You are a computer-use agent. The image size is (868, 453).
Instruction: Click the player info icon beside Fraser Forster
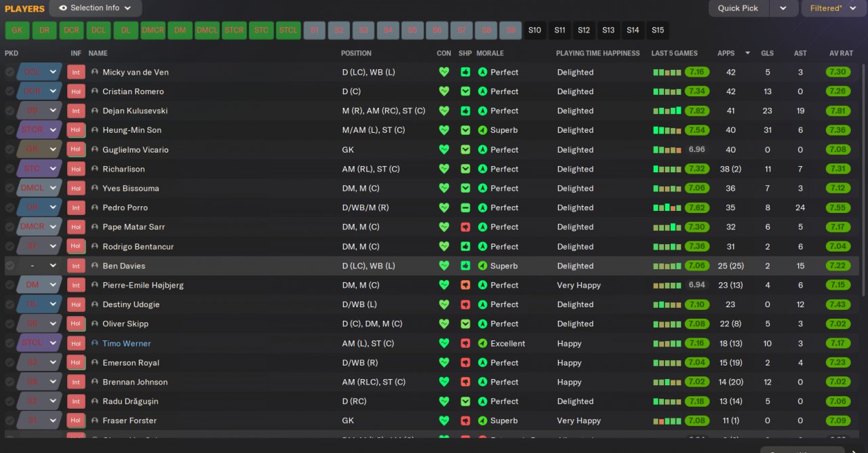click(95, 421)
